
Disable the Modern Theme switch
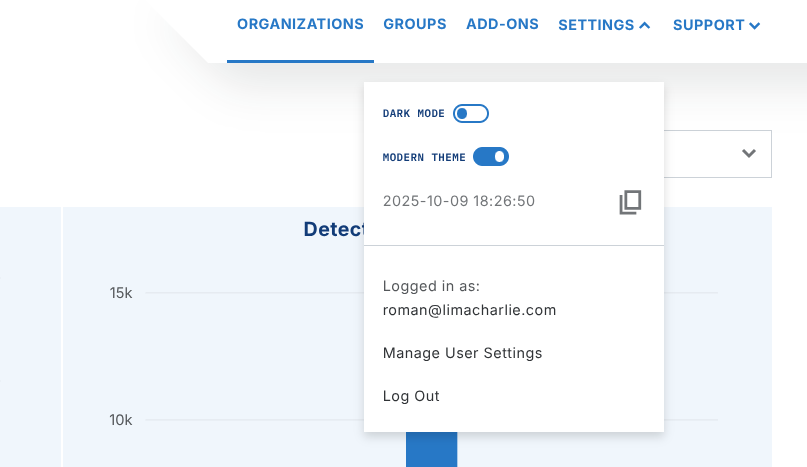tap(491, 157)
